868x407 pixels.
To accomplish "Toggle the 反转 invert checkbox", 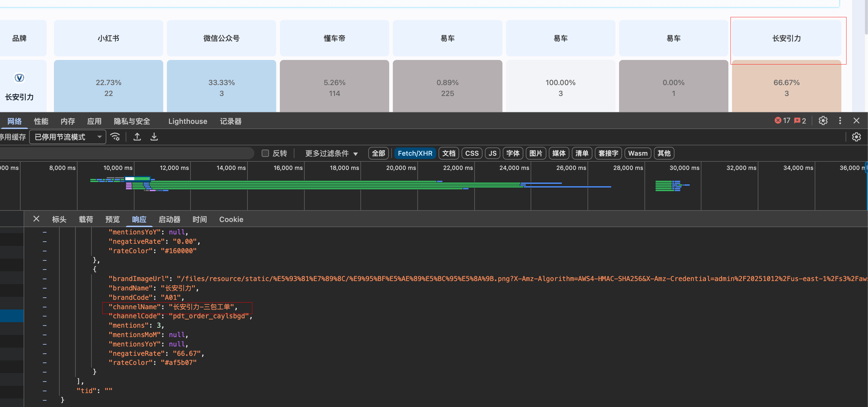I will tap(265, 153).
